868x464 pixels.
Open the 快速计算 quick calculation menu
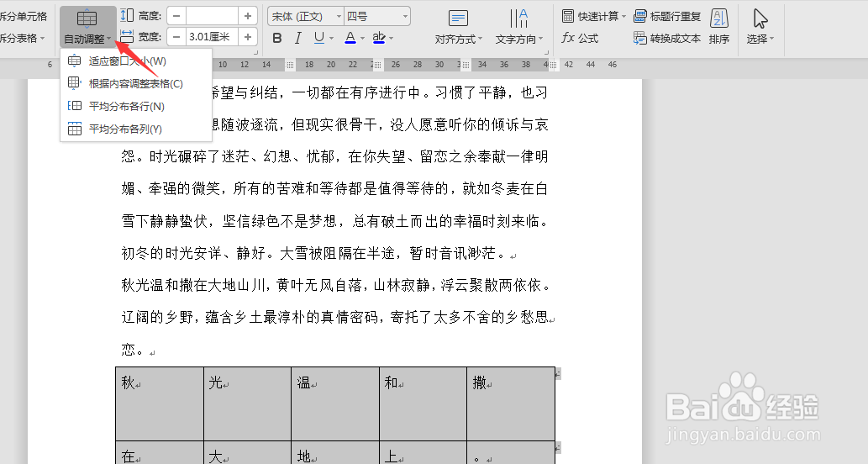click(594, 16)
